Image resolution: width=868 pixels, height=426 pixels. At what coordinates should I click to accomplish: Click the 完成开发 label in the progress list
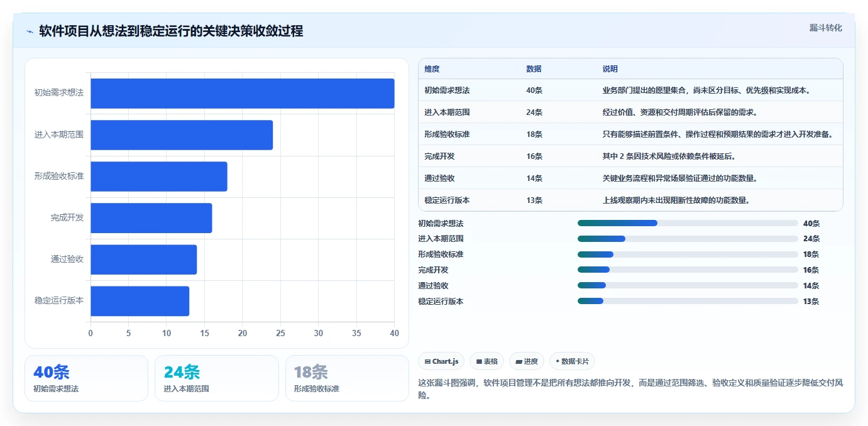point(433,270)
